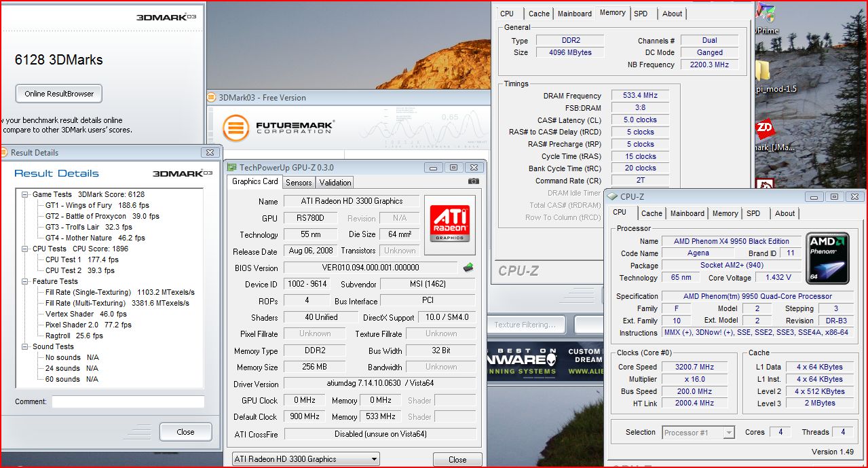Screen dimensions: 868x468
Task: Click the BIOS save icon in GPU-Z
Action: pyautogui.click(x=468, y=267)
